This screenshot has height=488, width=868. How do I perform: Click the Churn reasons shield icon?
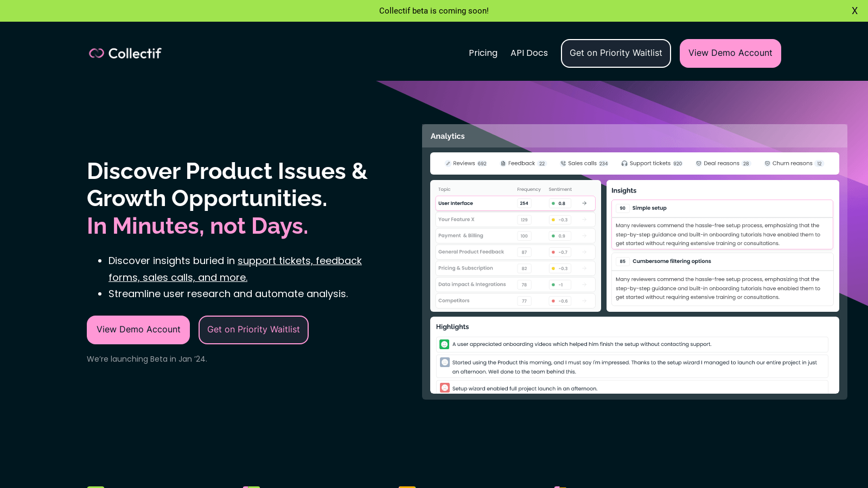coord(768,163)
